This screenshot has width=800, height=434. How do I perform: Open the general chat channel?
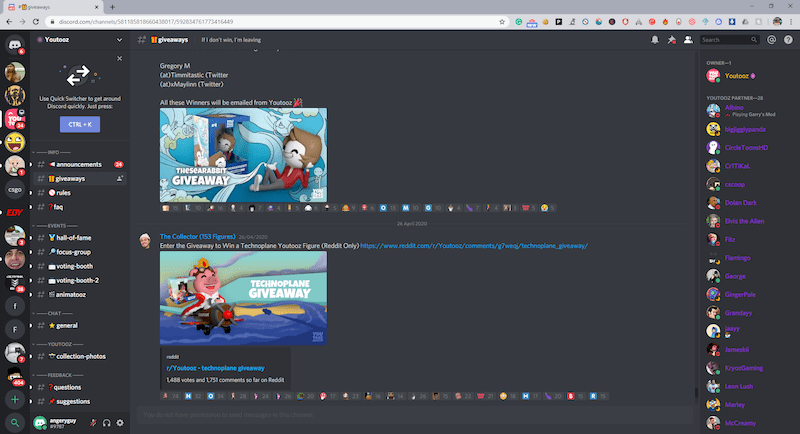coord(80,325)
